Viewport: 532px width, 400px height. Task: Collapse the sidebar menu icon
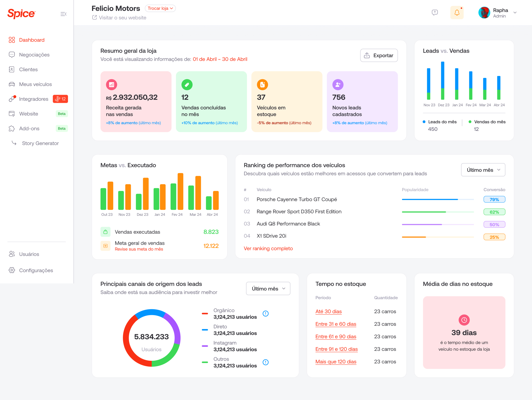click(x=63, y=14)
